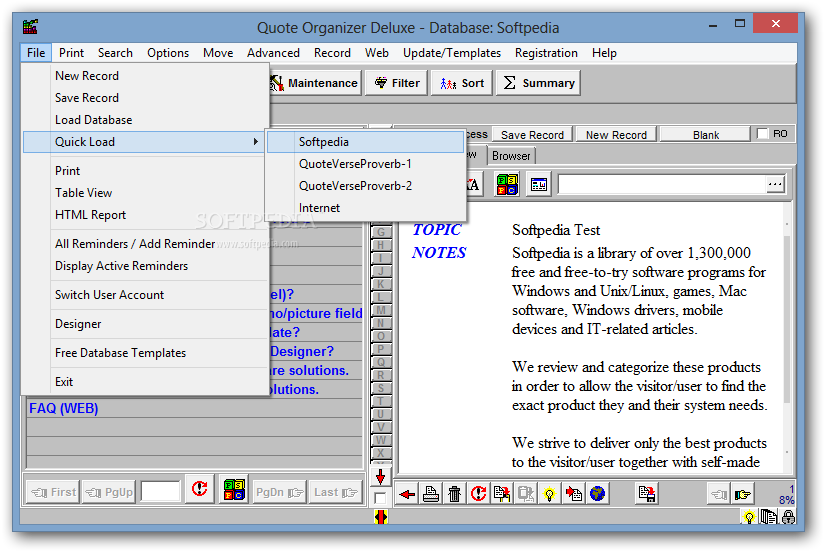Image resolution: width=825 pixels, height=552 pixels.
Task: Click the Sort toolbar button
Action: 462,83
